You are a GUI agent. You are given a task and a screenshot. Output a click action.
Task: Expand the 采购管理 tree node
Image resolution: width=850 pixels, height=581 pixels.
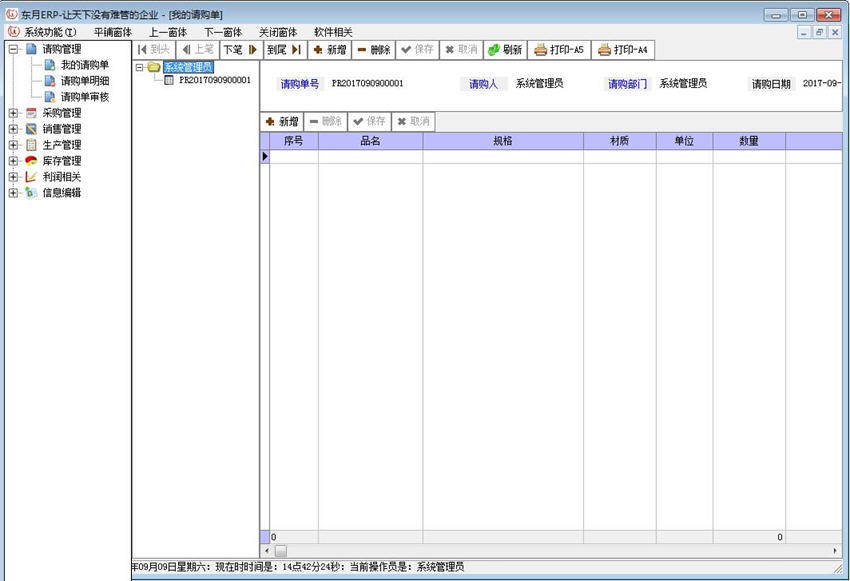click(x=14, y=113)
